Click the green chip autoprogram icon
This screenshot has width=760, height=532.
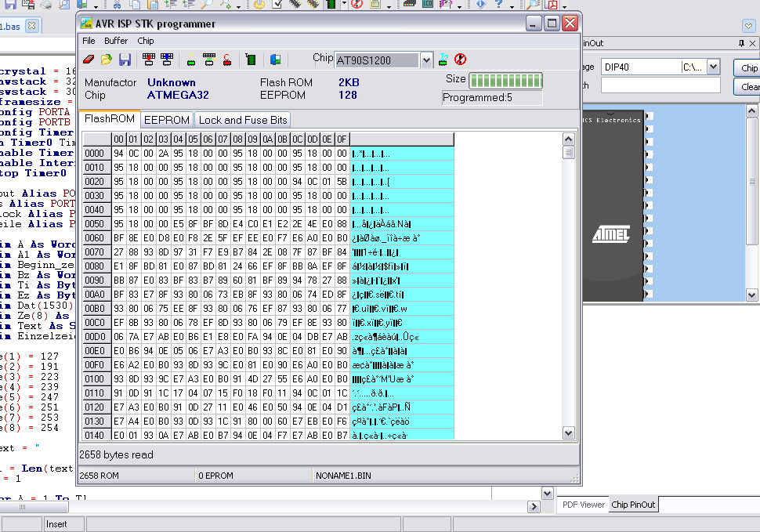pyautogui.click(x=251, y=60)
